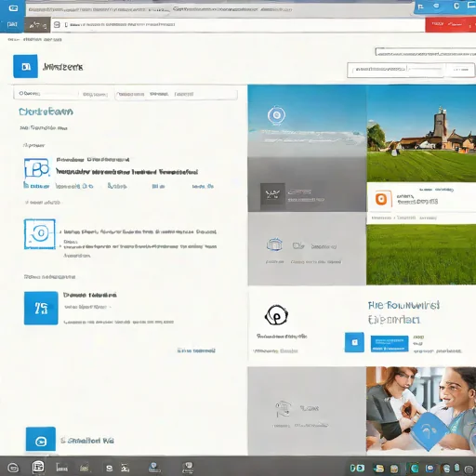Click the page icon inside the address bar
This screenshot has height=476, width=476.
pyautogui.click(x=57, y=24)
